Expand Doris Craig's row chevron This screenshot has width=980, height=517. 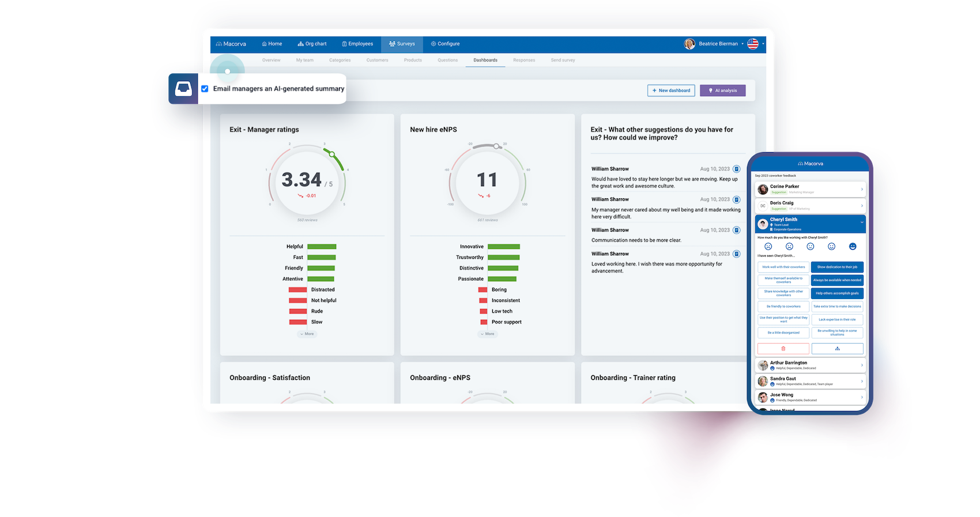[x=862, y=206]
